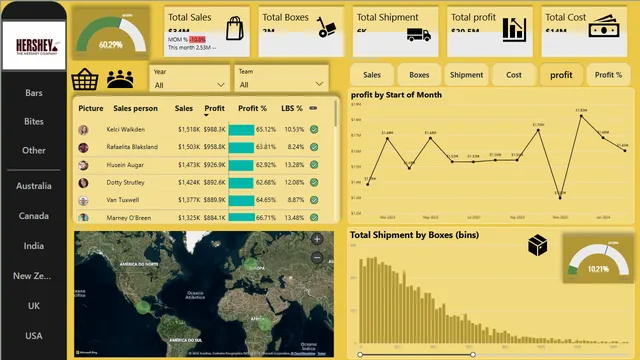Filter by Australia

[x=34, y=186]
